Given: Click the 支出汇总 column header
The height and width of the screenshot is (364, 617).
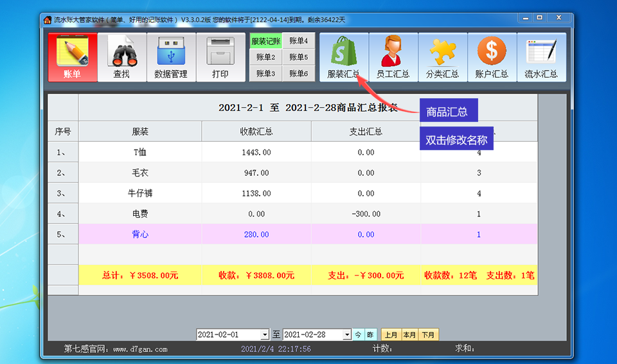Looking at the screenshot, I should click(x=366, y=132).
